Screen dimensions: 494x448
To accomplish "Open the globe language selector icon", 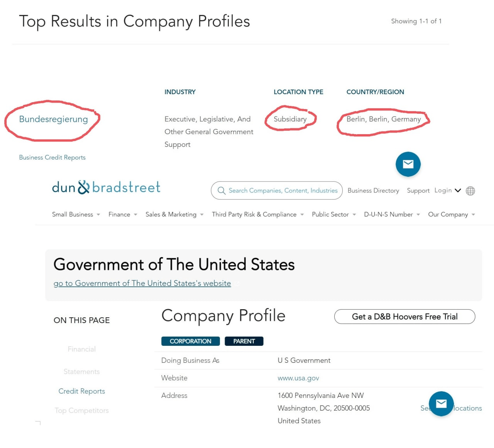I will click(470, 191).
